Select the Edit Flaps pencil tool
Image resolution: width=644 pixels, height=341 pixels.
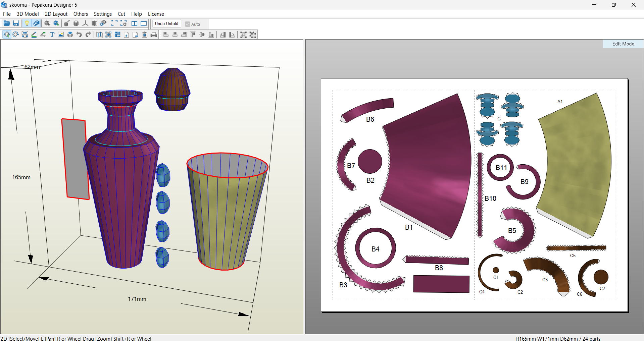(34, 35)
